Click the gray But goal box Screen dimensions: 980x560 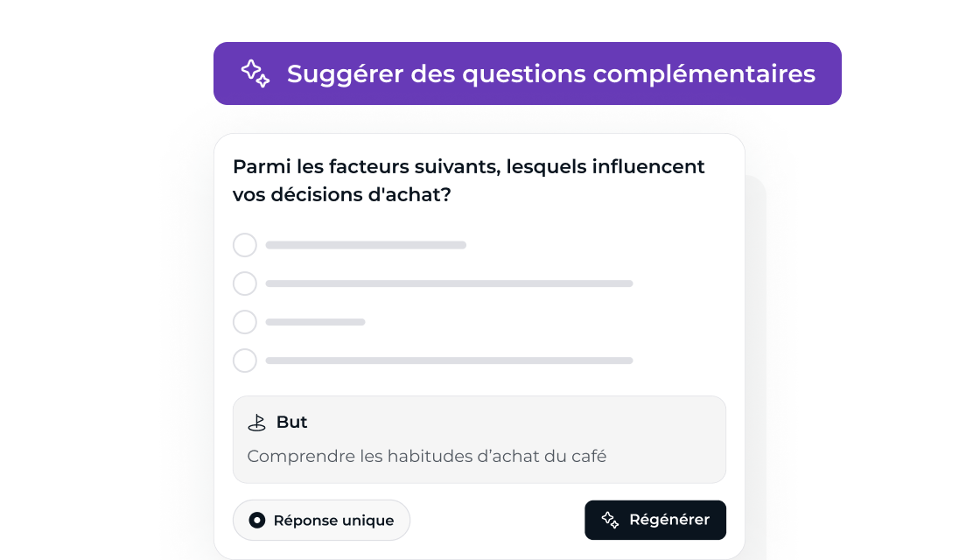(479, 439)
